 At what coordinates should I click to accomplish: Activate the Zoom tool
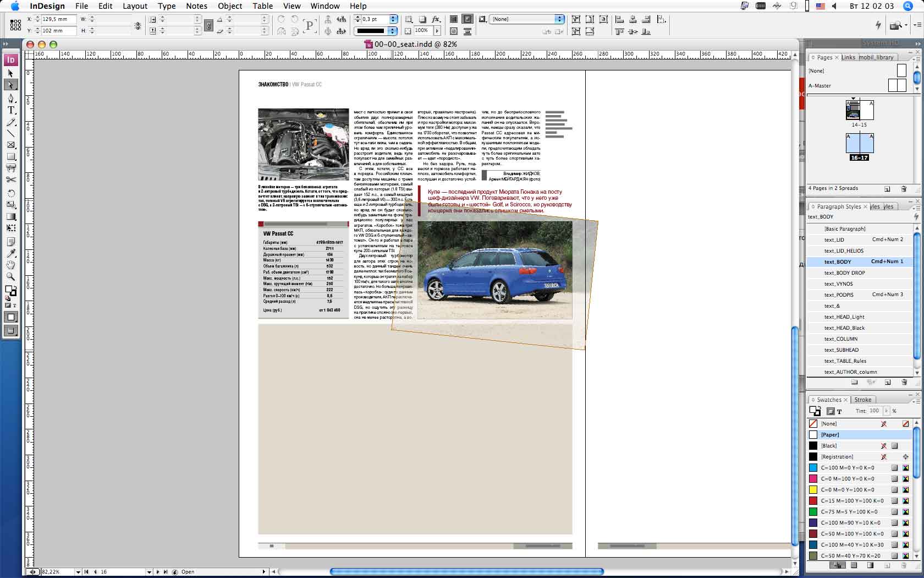click(10, 276)
